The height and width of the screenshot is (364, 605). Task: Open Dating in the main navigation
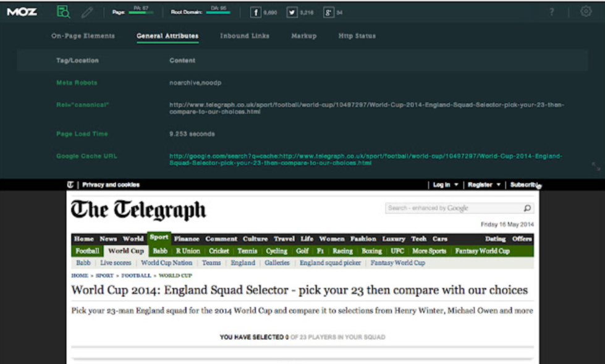(x=496, y=239)
